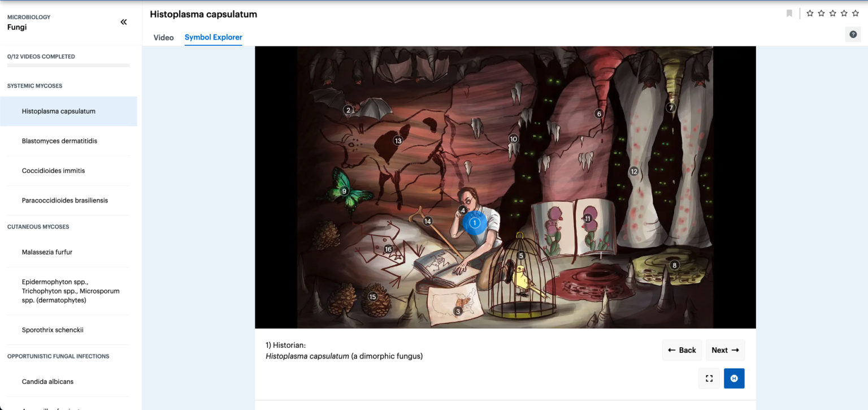Open the help question mark icon

pos(853,34)
